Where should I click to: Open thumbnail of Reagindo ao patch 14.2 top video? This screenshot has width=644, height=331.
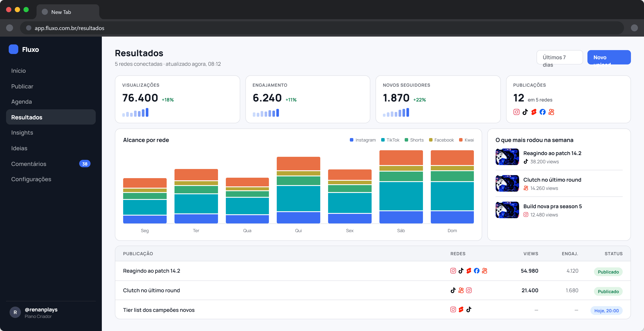pyautogui.click(x=507, y=157)
